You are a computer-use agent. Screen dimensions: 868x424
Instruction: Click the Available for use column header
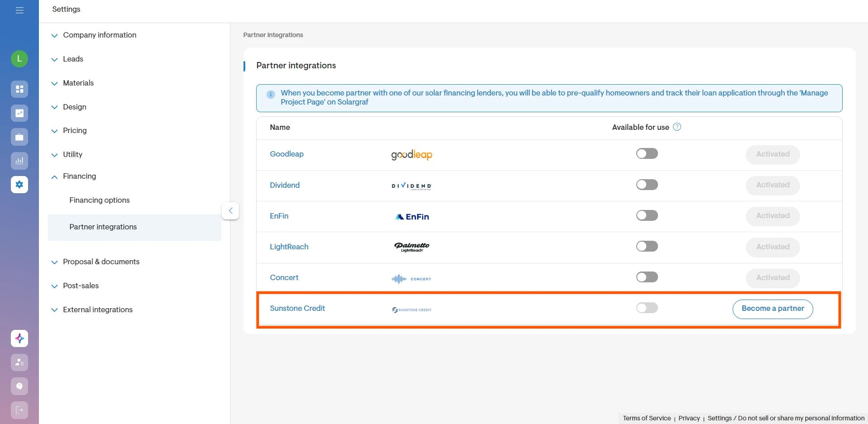640,127
